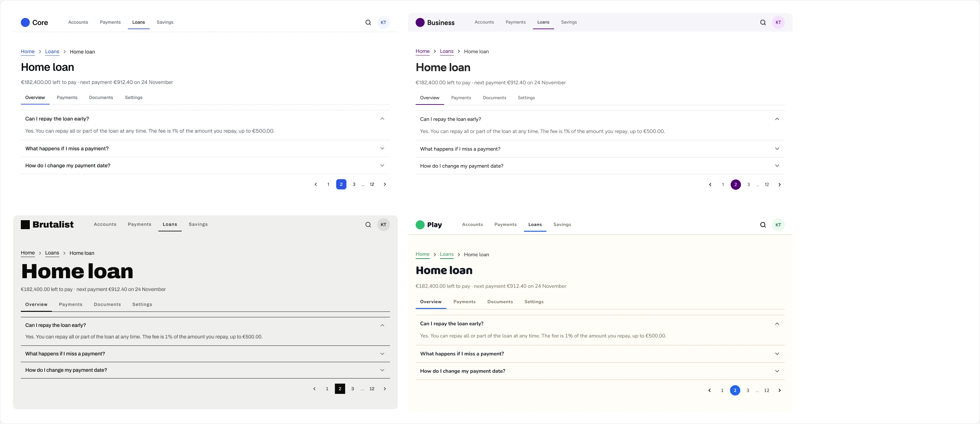
Task: Expand 'What happens if I miss a payment?' in Core
Action: (x=205, y=148)
